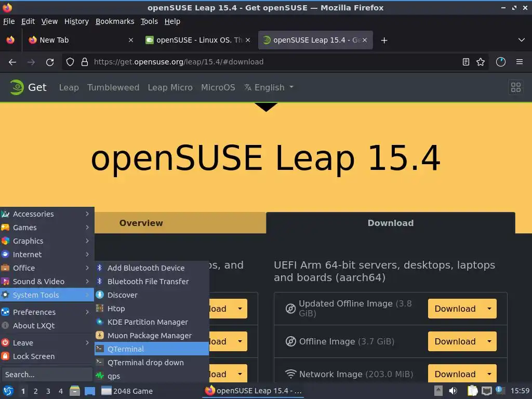Reload the current page
Image resolution: width=532 pixels, height=399 pixels.
coord(50,62)
